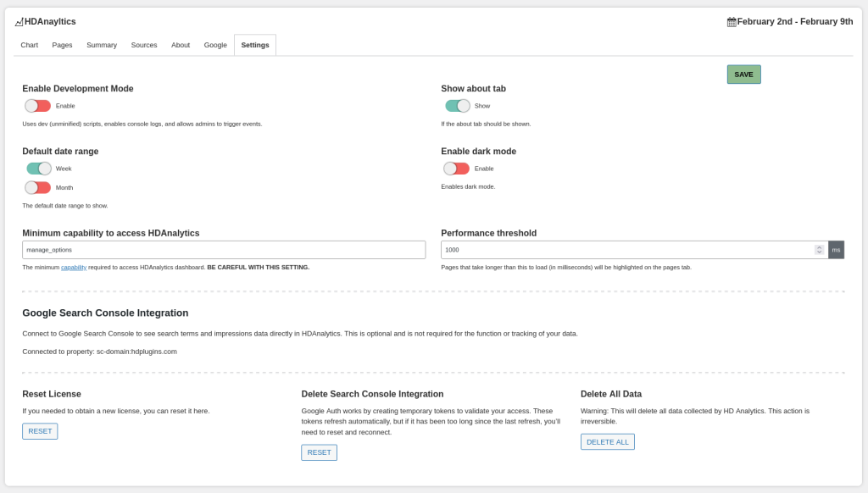Switch on the Enable dark mode toggle
The height and width of the screenshot is (493, 868).
click(x=457, y=169)
